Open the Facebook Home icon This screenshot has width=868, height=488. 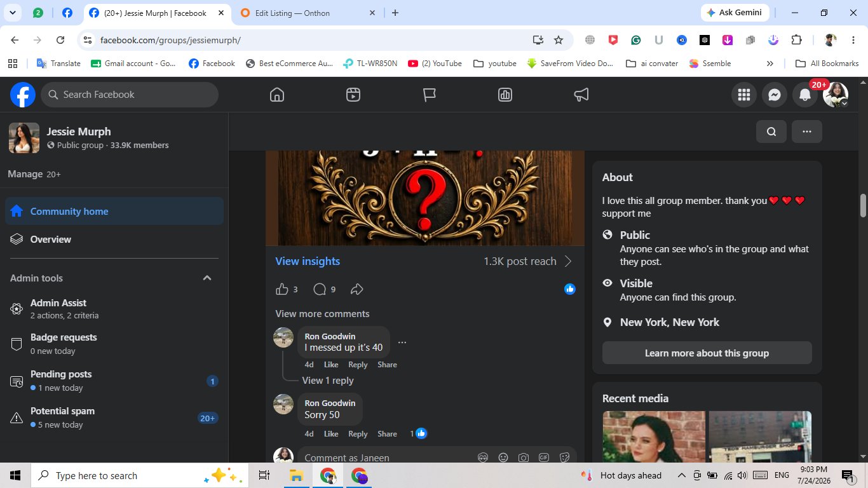tap(276, 95)
